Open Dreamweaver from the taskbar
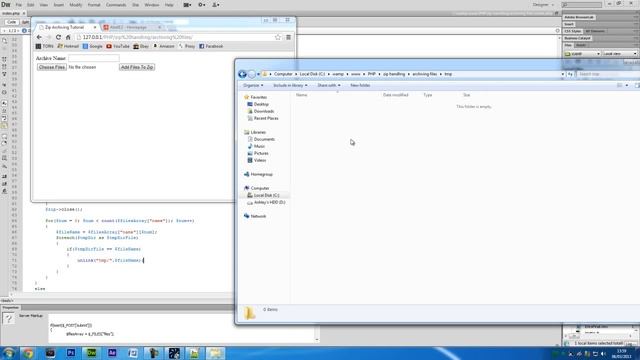Image resolution: width=640 pixels, height=360 pixels. tap(91, 353)
